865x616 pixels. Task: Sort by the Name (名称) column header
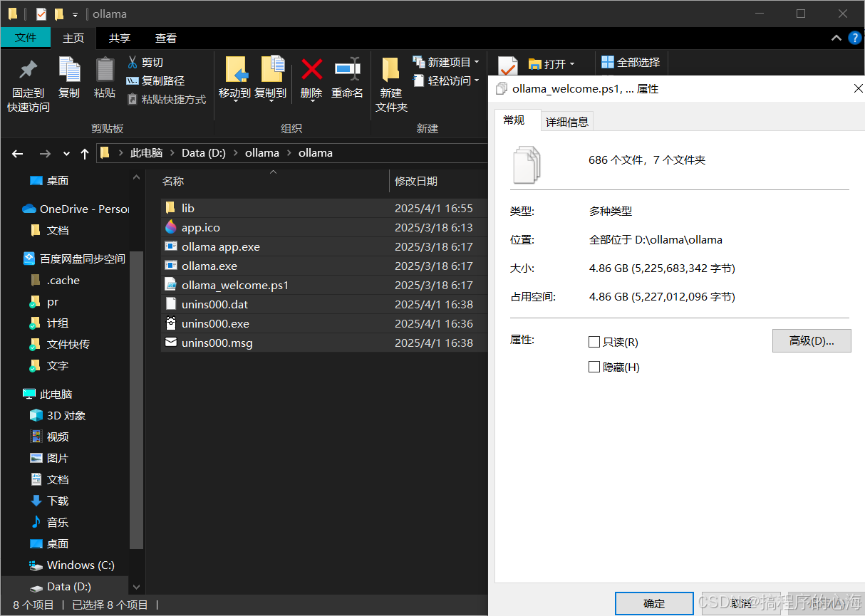(274, 181)
